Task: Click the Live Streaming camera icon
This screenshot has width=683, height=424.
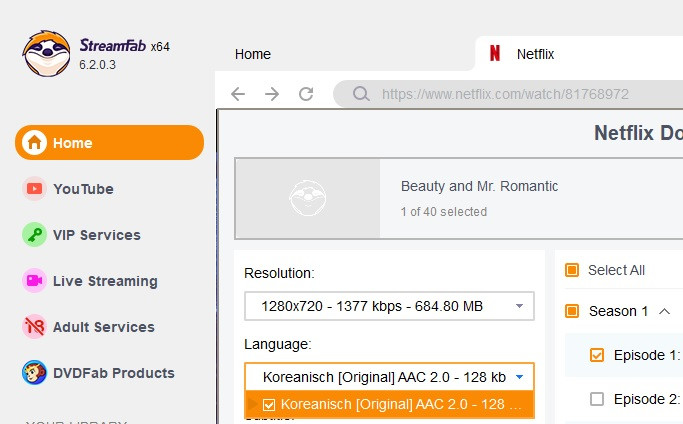Action: pyautogui.click(x=35, y=281)
